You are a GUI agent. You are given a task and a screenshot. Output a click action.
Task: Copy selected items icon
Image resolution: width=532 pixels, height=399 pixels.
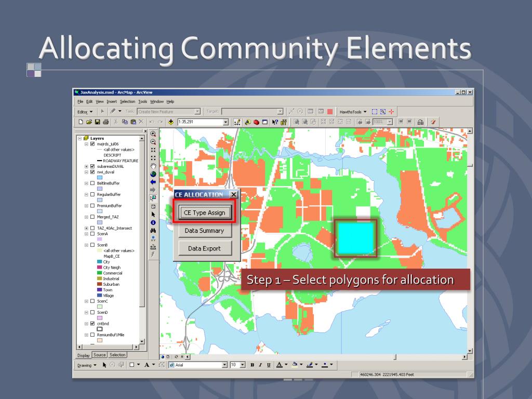click(125, 122)
